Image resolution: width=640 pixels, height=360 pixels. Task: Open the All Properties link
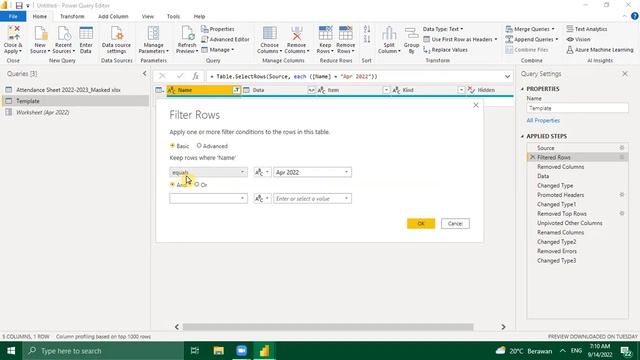coord(543,120)
